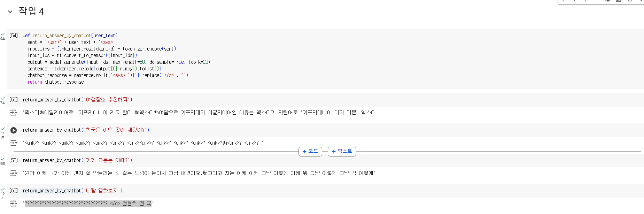Screen dimensions: 644x214
Task: Click the green checkmark beside cell [54]
Action: tap(3, 34)
